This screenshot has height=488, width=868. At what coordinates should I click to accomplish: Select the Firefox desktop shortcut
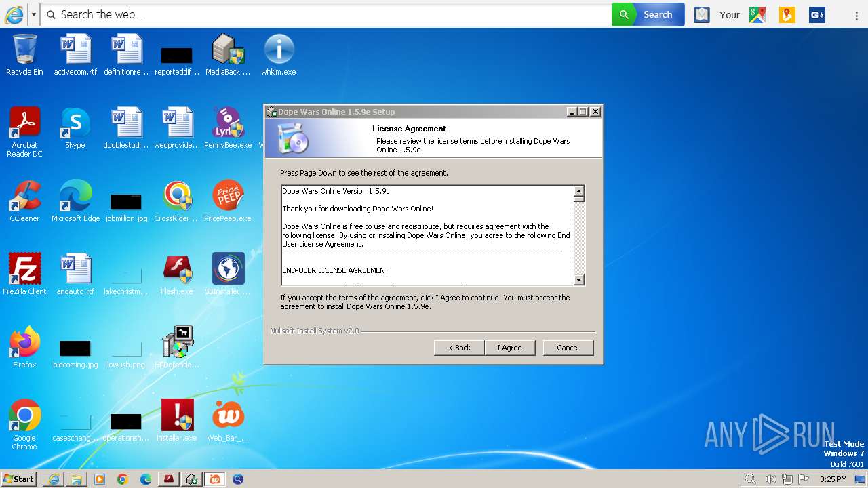[24, 347]
